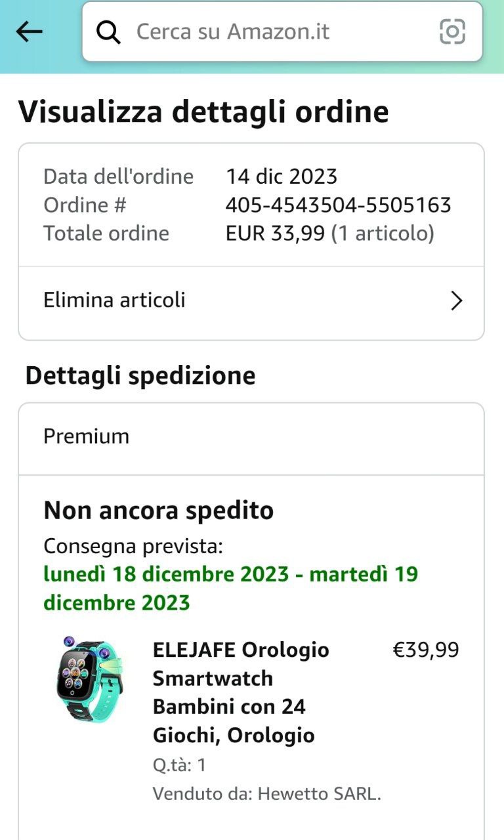Open the camera lens scan icon
This screenshot has width=504, height=840.
point(452,31)
